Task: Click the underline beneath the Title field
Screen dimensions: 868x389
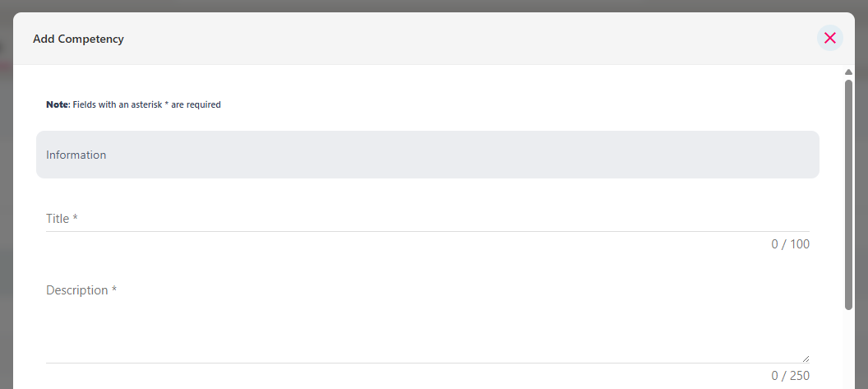Action: point(427,232)
